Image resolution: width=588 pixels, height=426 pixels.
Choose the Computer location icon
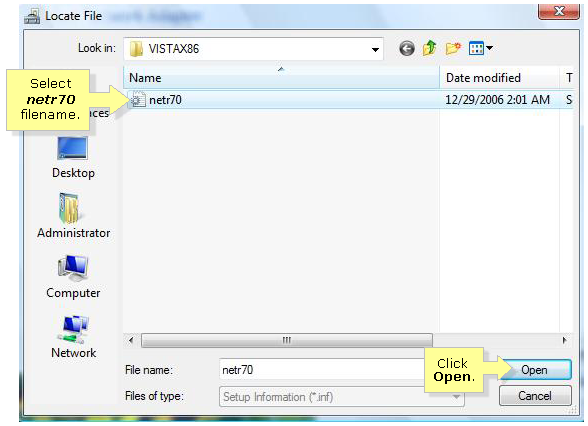coord(73,277)
